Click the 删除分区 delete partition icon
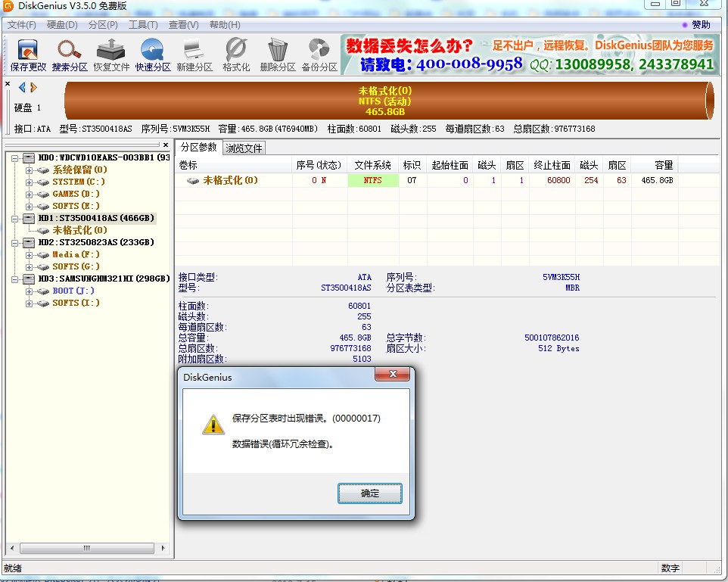This screenshot has width=728, height=582. click(x=278, y=55)
